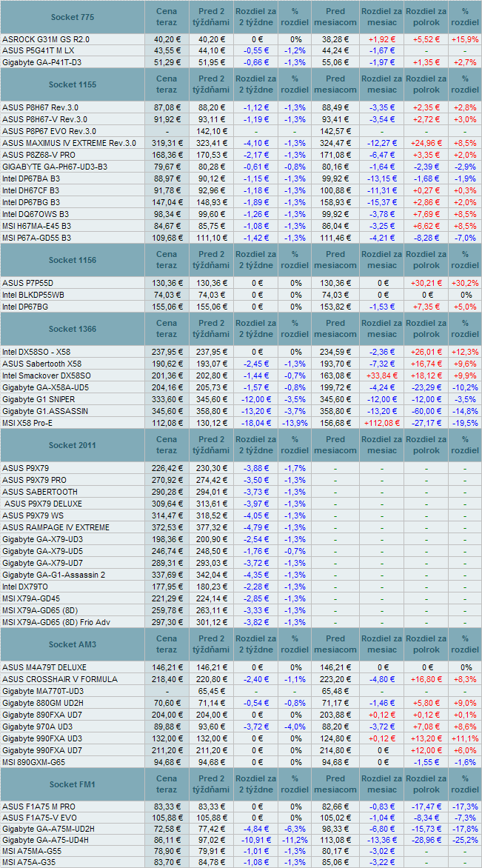Select Gigabyte 990FXA UD3 row name
The width and height of the screenshot is (482, 868).
41,738
